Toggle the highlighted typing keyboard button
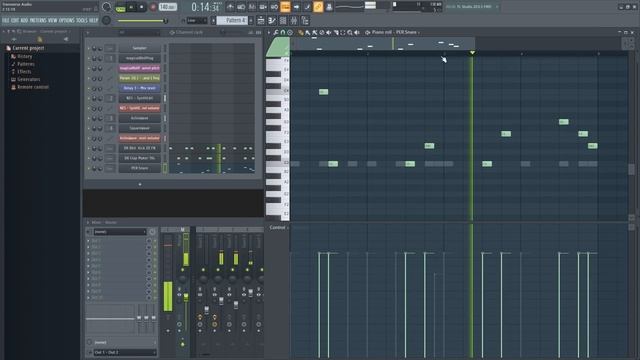The height and width of the screenshot is (360, 640). [x=285, y=7]
